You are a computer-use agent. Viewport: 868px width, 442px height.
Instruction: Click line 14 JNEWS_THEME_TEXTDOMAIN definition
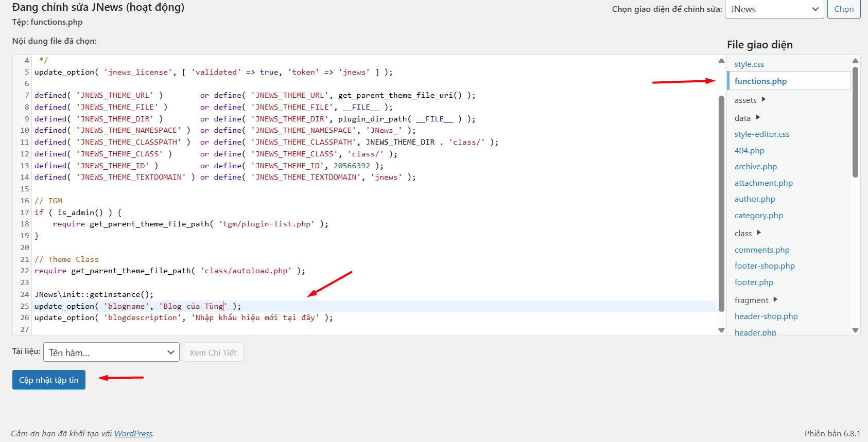[x=225, y=177]
